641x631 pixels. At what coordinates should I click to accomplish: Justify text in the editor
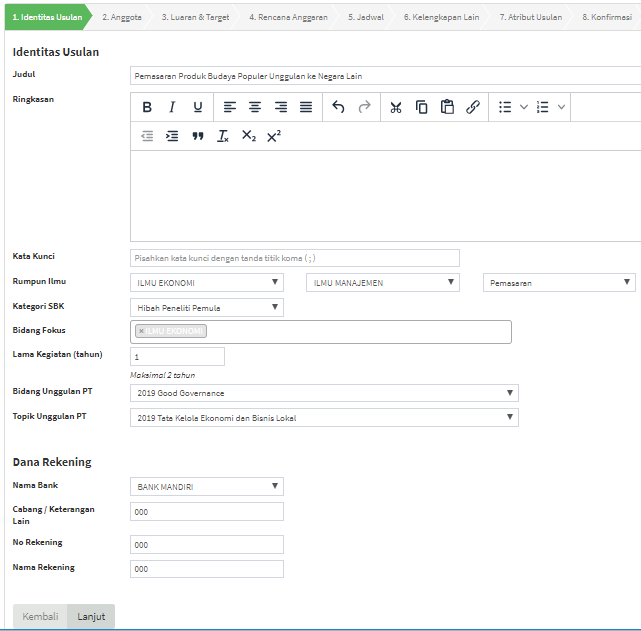click(x=306, y=107)
